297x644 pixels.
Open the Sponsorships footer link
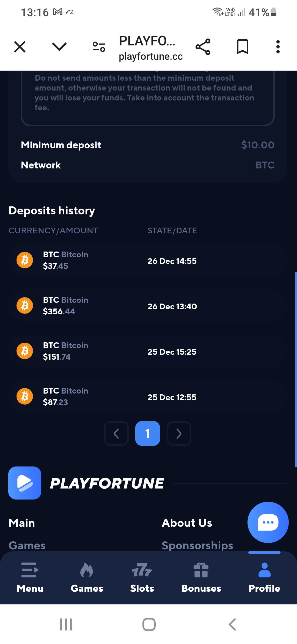pos(197,545)
